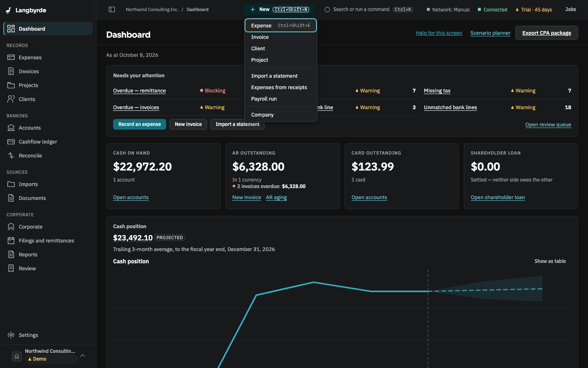Toggle the sidebar panel icon

[112, 9]
